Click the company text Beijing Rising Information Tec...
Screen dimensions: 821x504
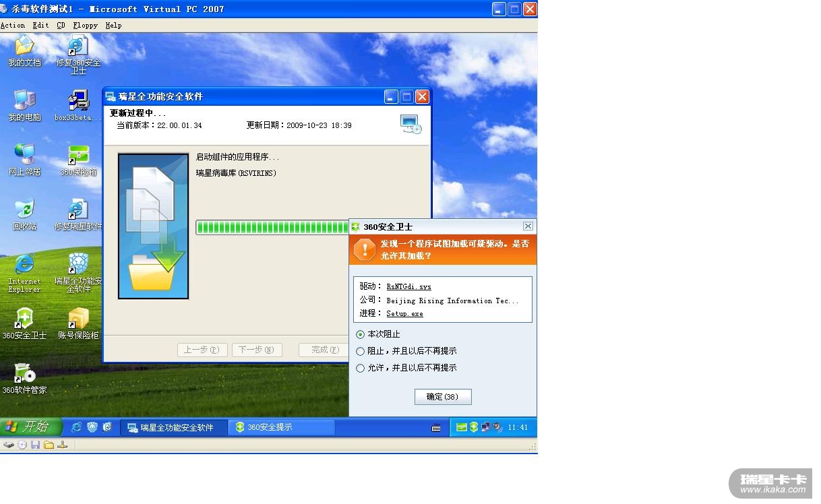coord(452,301)
